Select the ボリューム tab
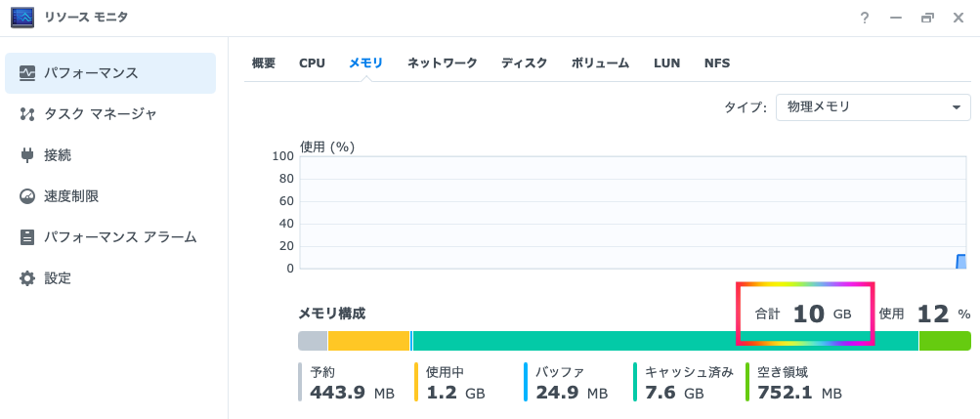The height and width of the screenshot is (419, 980). (x=601, y=63)
